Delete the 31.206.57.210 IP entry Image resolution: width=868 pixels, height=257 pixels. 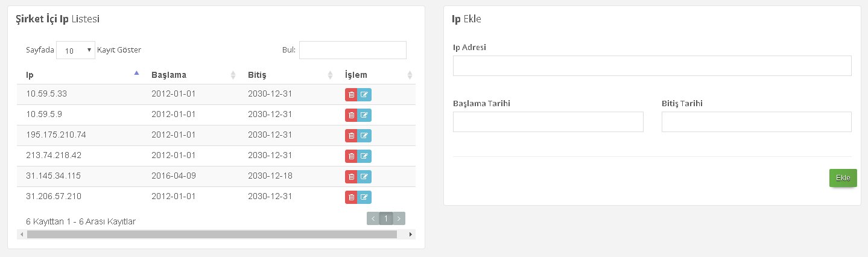tap(351, 197)
